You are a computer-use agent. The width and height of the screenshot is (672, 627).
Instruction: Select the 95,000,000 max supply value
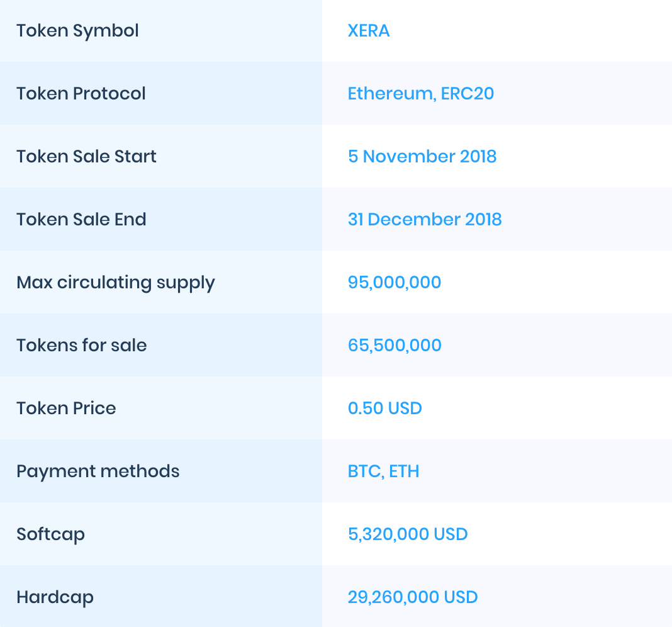click(395, 283)
